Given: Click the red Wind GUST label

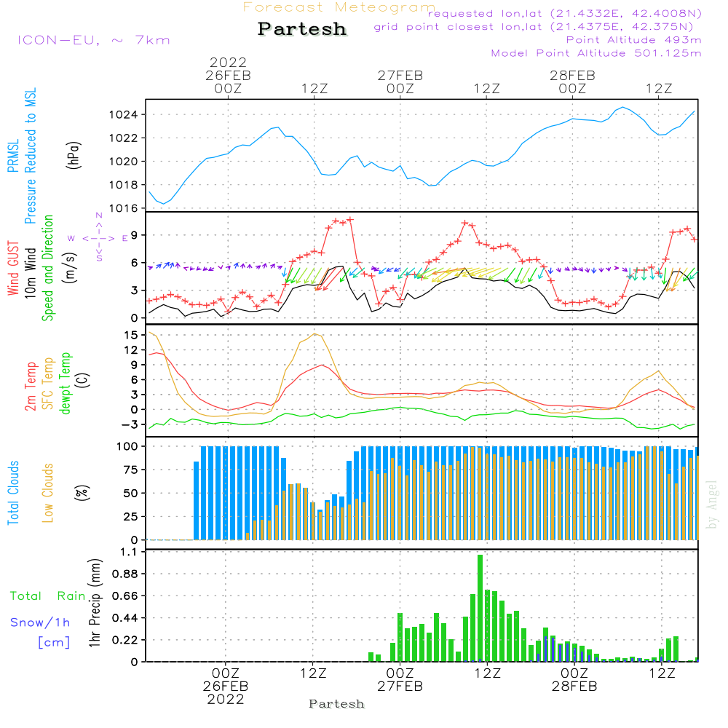Looking at the screenshot, I should 13,270.
